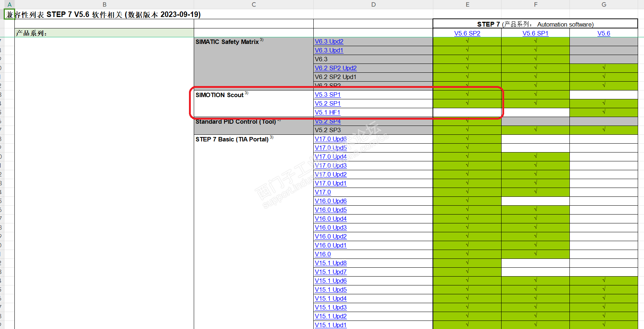
Task: Open the V15.1 Upd2 link
Action: tap(331, 316)
